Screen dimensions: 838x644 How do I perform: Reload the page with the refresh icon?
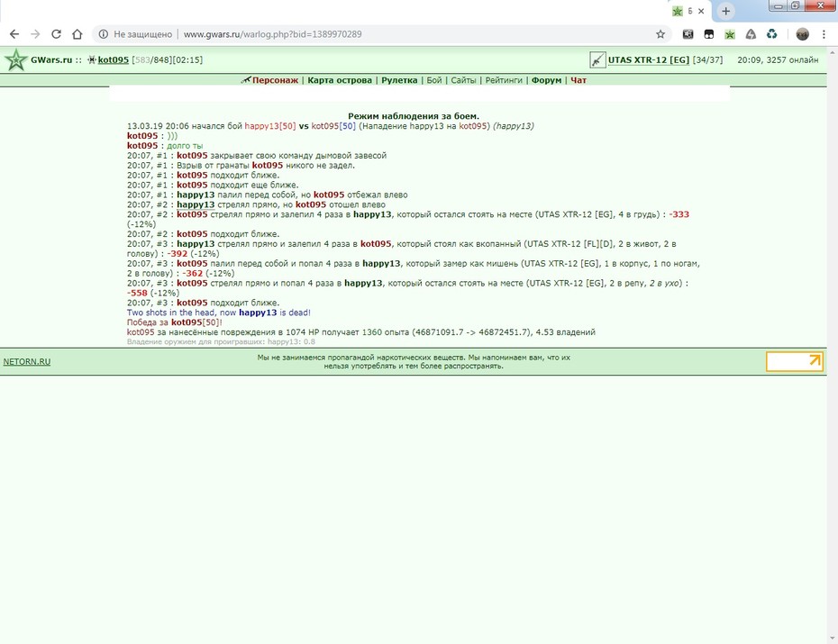pyautogui.click(x=56, y=34)
